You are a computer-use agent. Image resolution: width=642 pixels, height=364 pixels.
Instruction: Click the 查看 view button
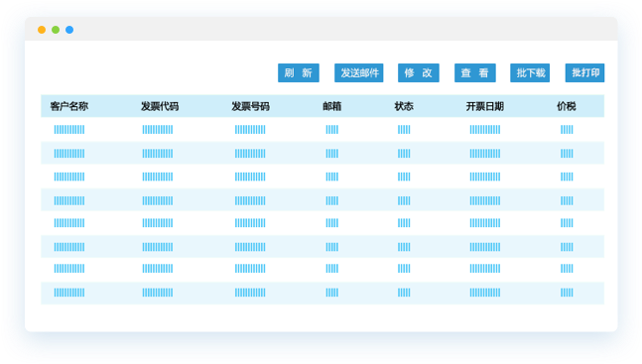(475, 72)
